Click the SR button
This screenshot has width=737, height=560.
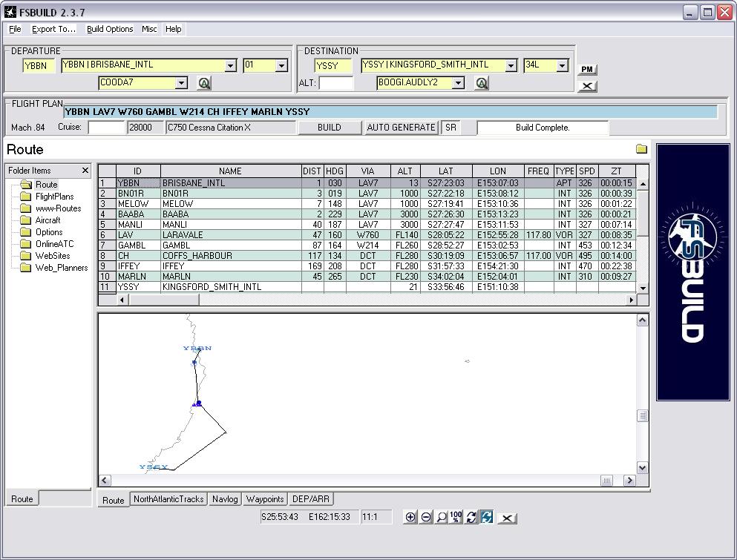(x=451, y=128)
